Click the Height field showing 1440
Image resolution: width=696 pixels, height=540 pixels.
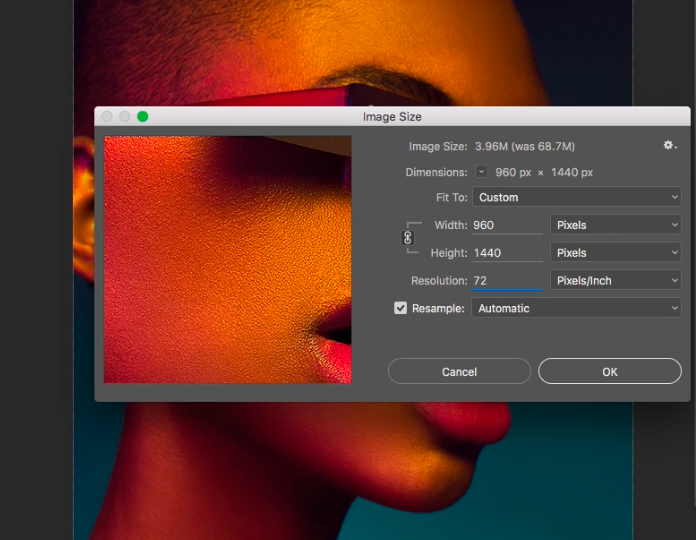click(x=507, y=252)
